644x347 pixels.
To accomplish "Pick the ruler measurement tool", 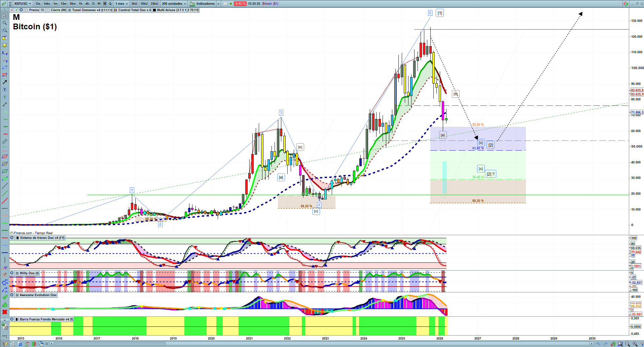I will pyautogui.click(x=5, y=141).
